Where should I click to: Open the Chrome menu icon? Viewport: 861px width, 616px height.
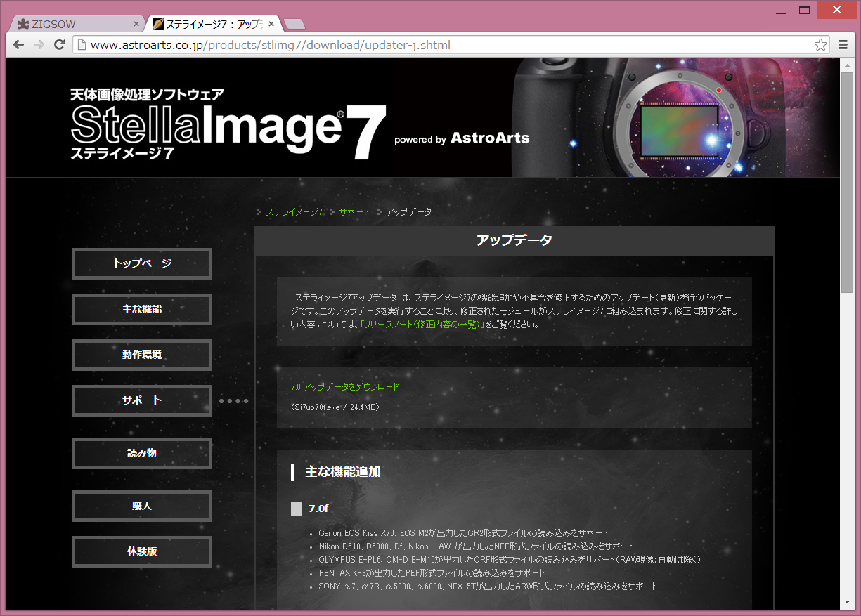click(x=843, y=45)
